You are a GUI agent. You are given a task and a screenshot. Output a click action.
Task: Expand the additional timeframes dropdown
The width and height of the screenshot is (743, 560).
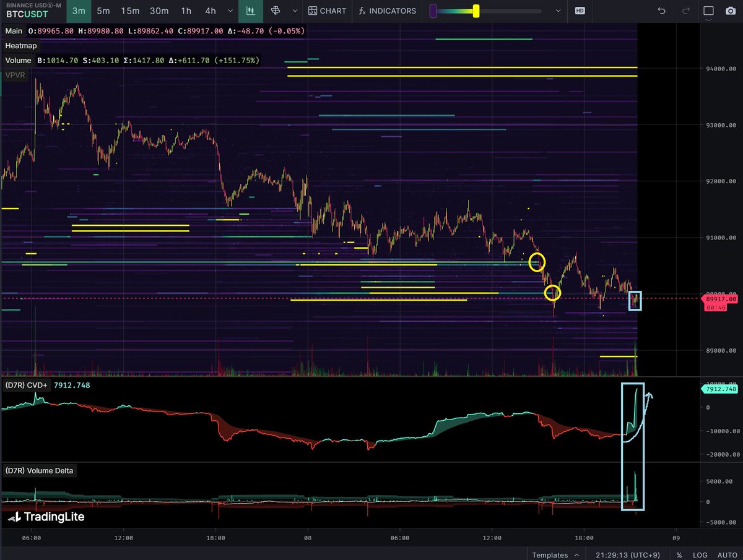[230, 11]
